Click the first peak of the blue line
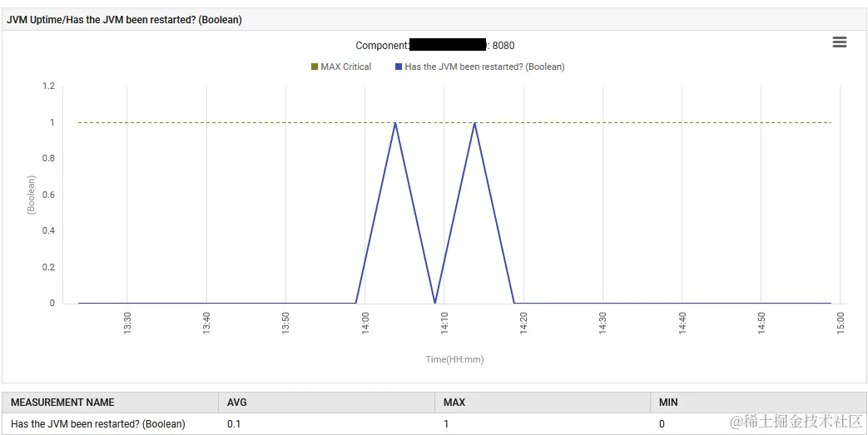868x435 pixels. pyautogui.click(x=394, y=123)
